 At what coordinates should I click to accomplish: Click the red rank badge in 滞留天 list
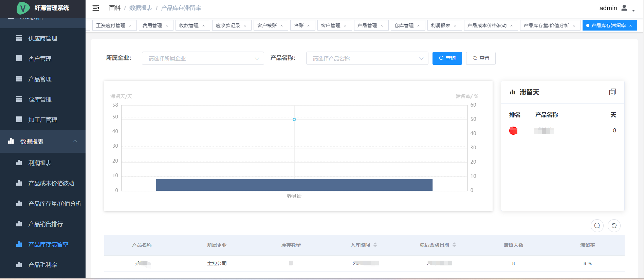pos(513,131)
